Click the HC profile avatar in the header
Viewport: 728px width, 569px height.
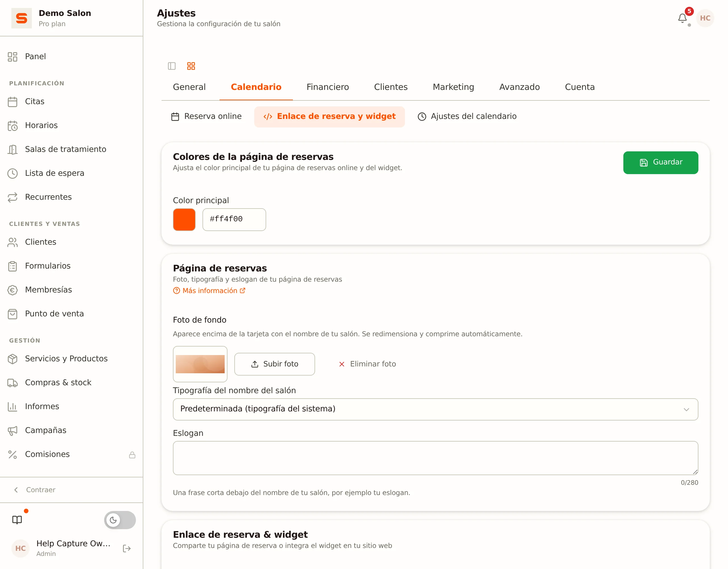(705, 18)
